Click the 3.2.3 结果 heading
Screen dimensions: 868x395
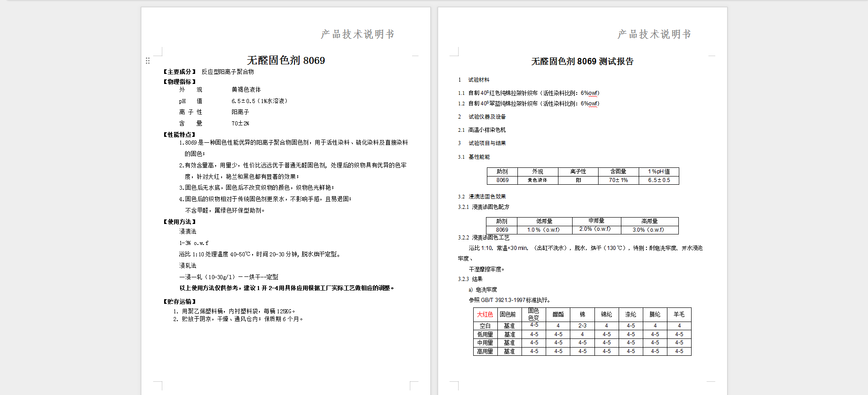pos(470,279)
